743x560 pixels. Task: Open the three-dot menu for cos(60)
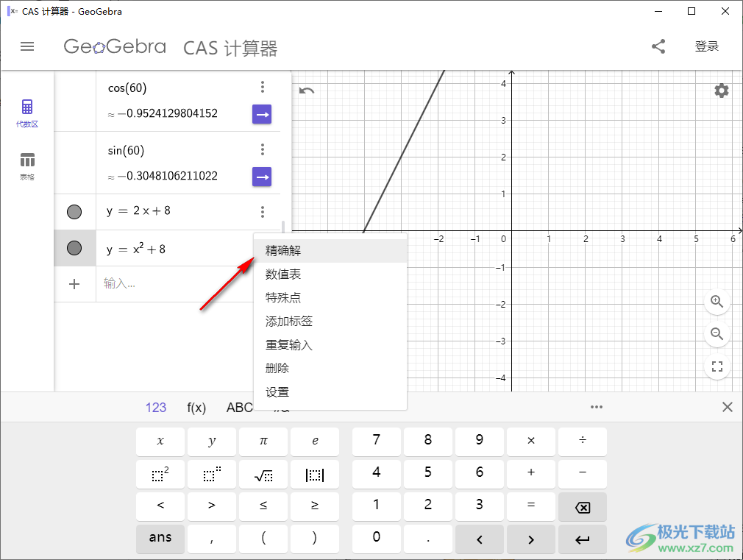(263, 86)
